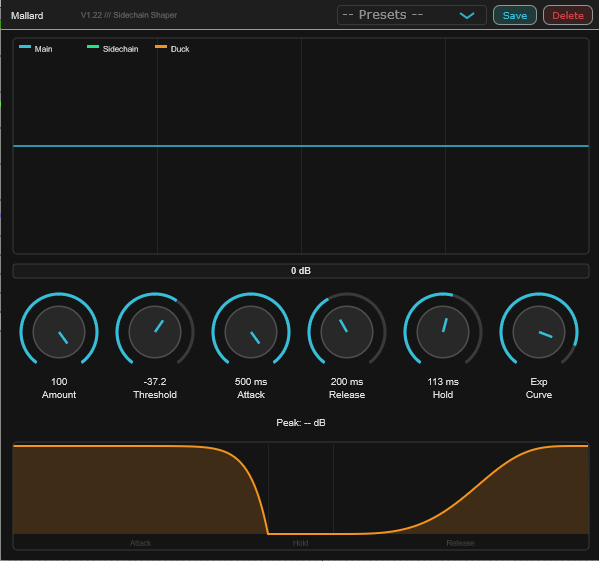Click the 0 dB gain reduction bar
Viewport: 599px width, 561px height.
[301, 271]
